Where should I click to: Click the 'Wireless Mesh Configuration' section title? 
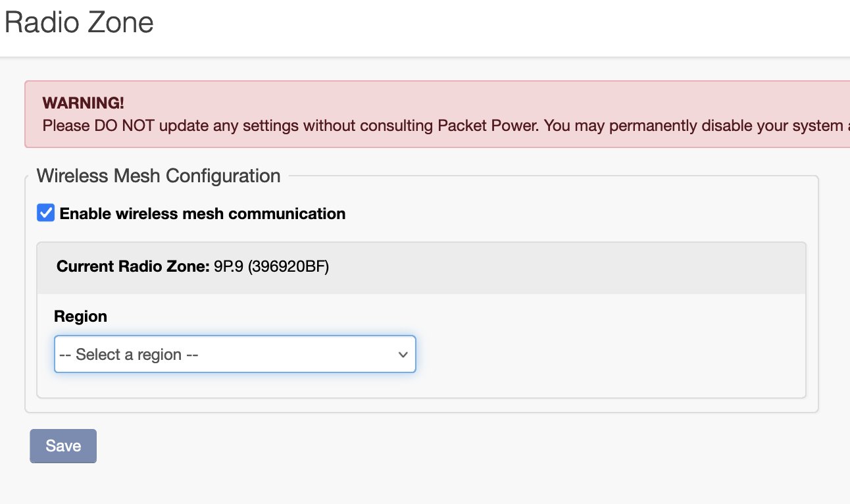coord(159,176)
